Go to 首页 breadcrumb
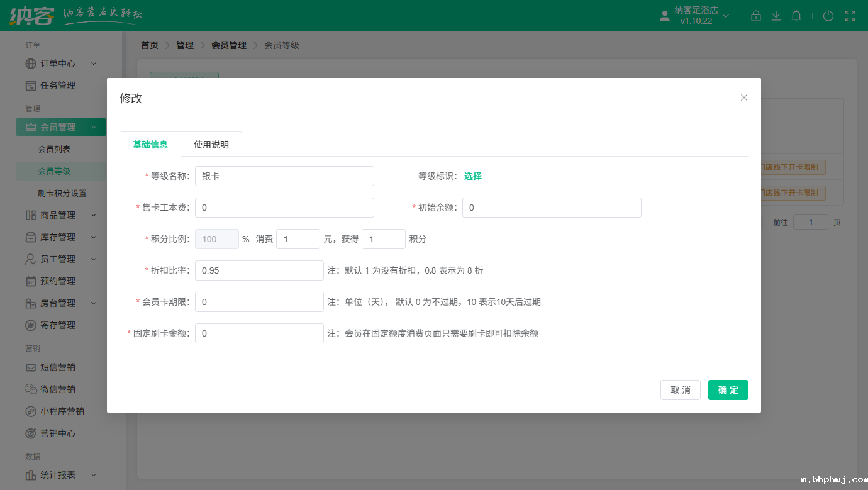 click(150, 45)
